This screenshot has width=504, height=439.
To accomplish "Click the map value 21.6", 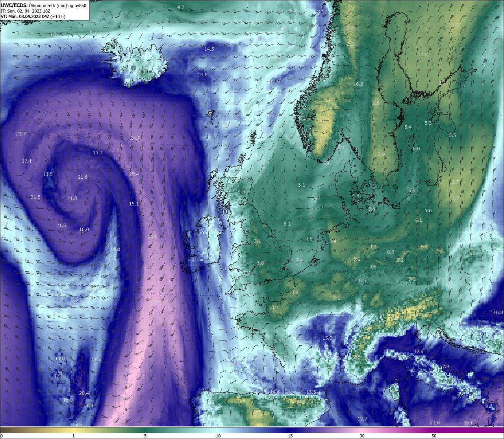I will pos(83,177).
